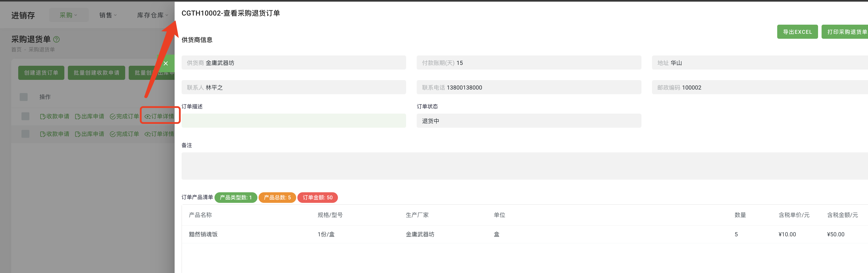Click the 导出EXCEL button
Viewport: 868px width, 273px height.
797,31
